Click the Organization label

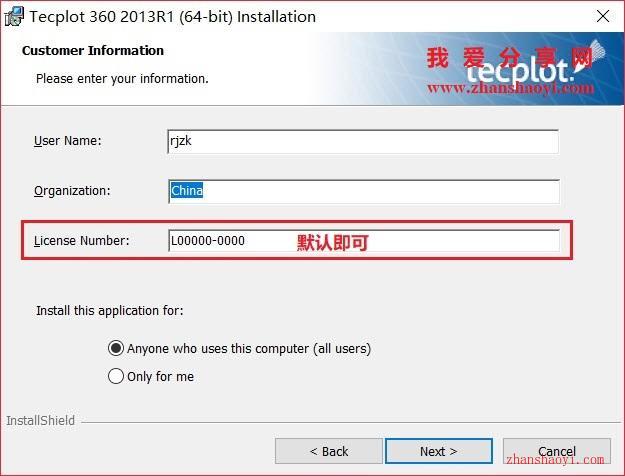tap(72, 191)
